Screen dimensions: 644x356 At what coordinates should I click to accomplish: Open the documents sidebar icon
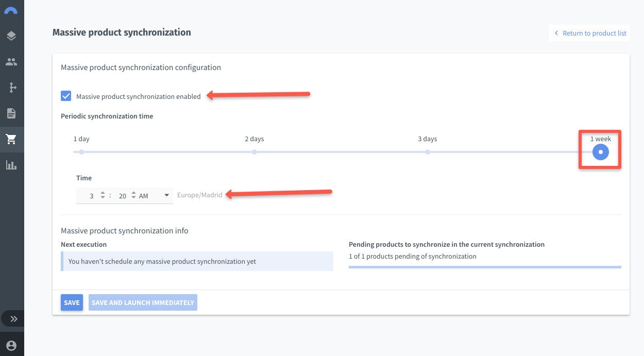11,113
